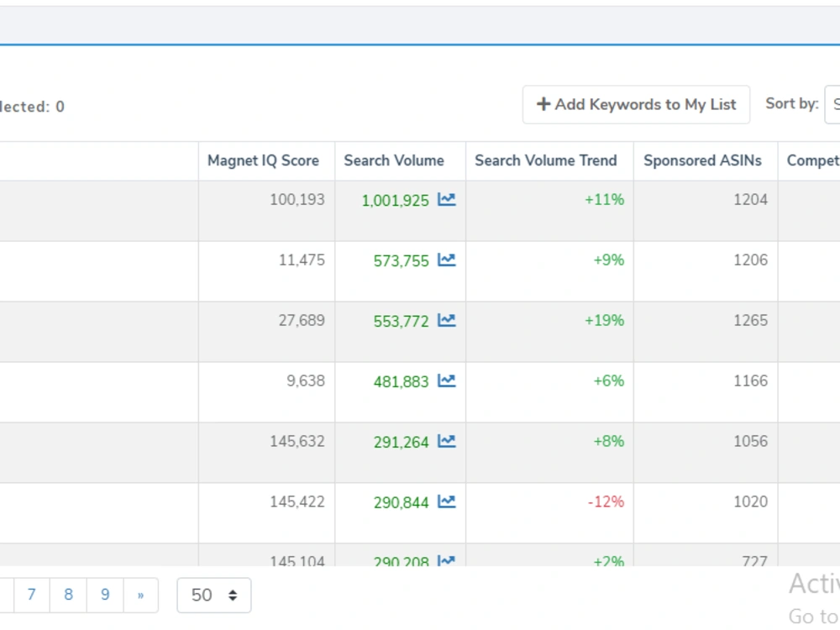Click the +6% trend value
The height and width of the screenshot is (630, 840).
[x=608, y=381]
